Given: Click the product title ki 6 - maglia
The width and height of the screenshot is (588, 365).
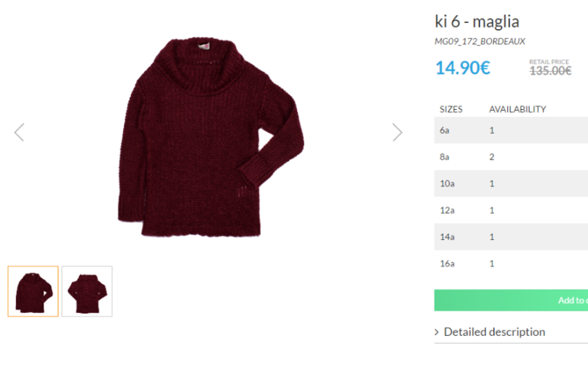Looking at the screenshot, I should point(477,21).
